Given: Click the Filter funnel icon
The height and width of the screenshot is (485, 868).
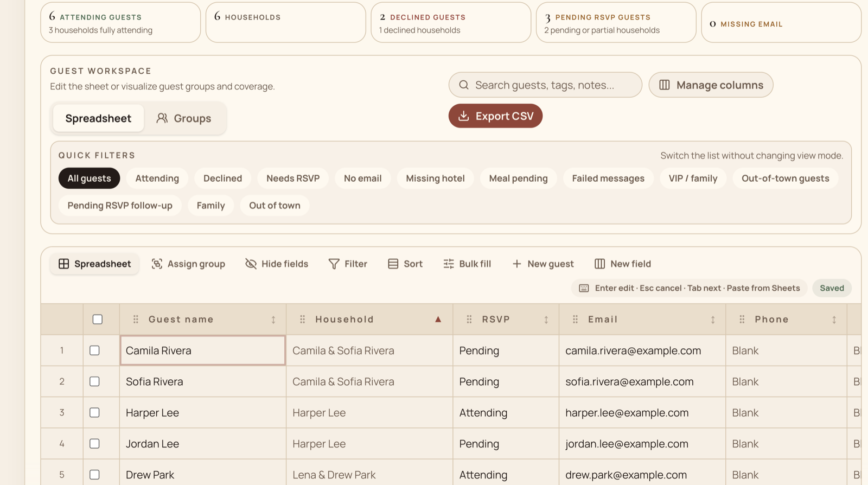Looking at the screenshot, I should click(x=334, y=264).
